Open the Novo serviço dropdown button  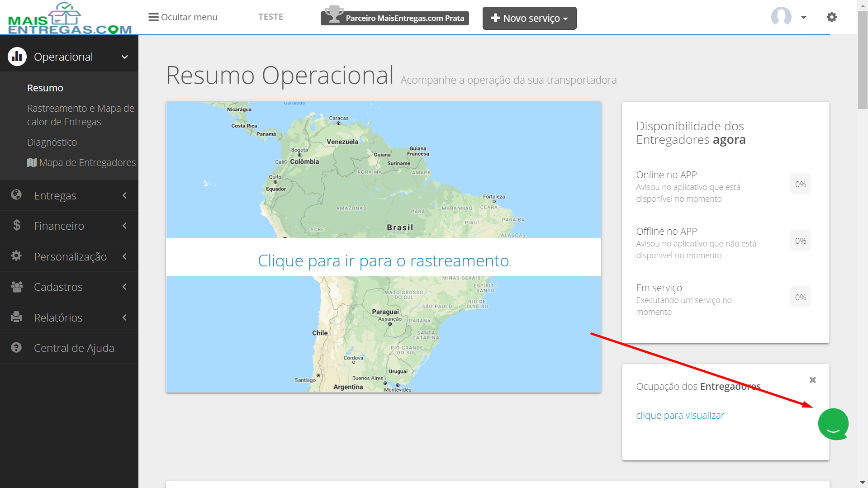point(529,18)
